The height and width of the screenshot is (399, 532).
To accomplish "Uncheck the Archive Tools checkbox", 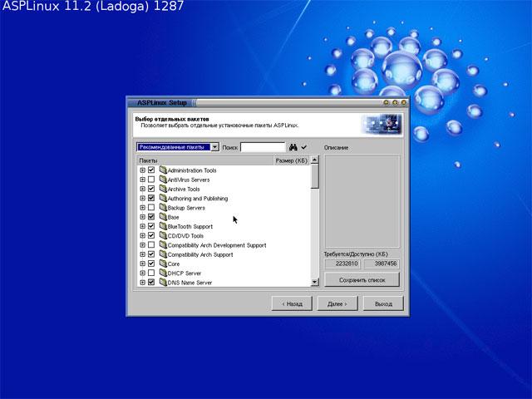I will click(151, 189).
